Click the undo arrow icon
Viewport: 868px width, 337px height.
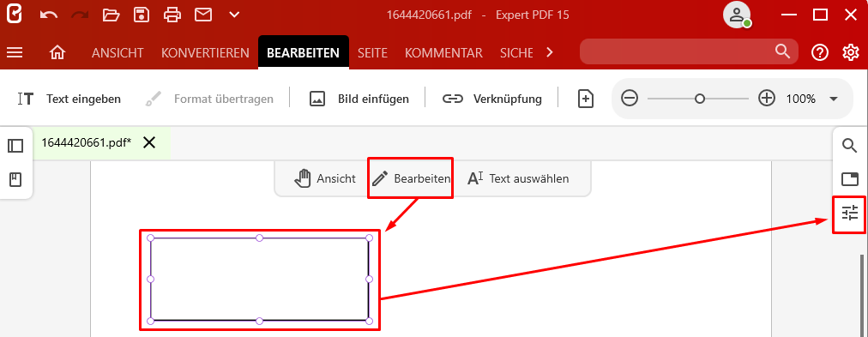pyautogui.click(x=49, y=15)
